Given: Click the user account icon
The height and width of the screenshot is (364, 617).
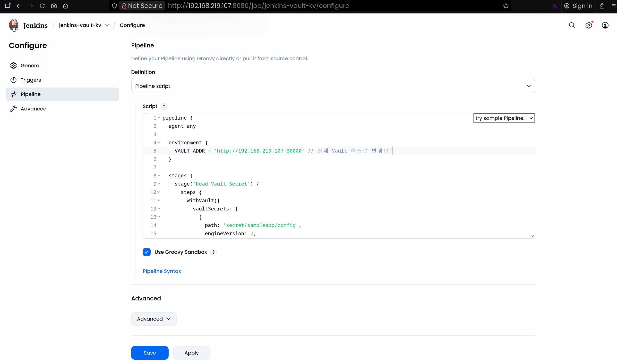Looking at the screenshot, I should [605, 25].
